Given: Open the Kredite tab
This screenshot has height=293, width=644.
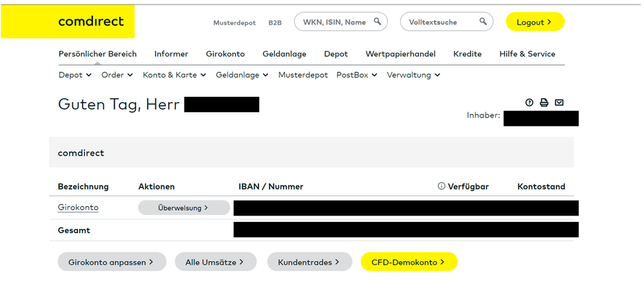Looking at the screenshot, I should pyautogui.click(x=467, y=54).
